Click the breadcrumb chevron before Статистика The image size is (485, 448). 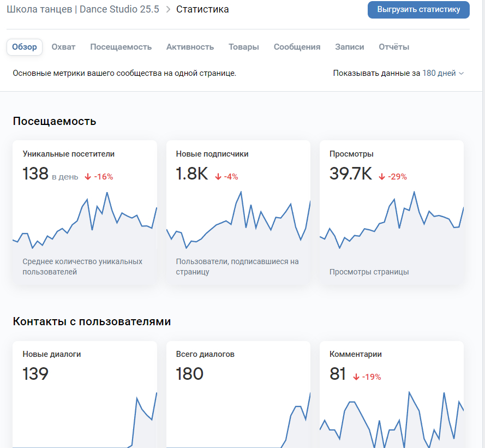168,10
